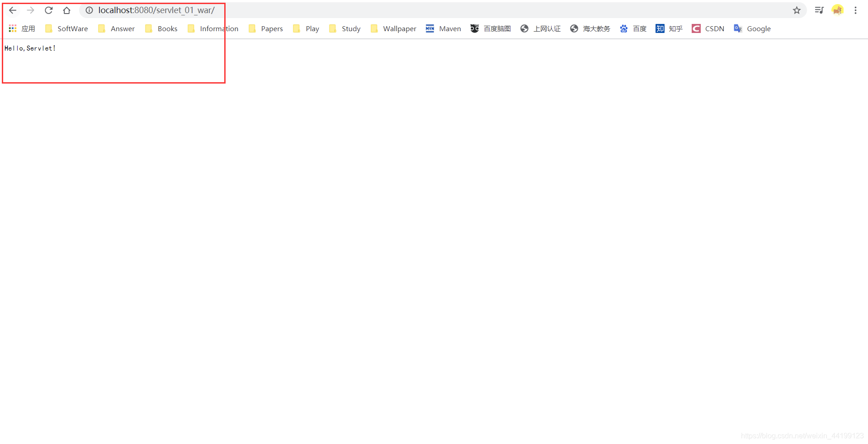The height and width of the screenshot is (444, 868).
Task: View site information icon in address bar
Action: [89, 10]
